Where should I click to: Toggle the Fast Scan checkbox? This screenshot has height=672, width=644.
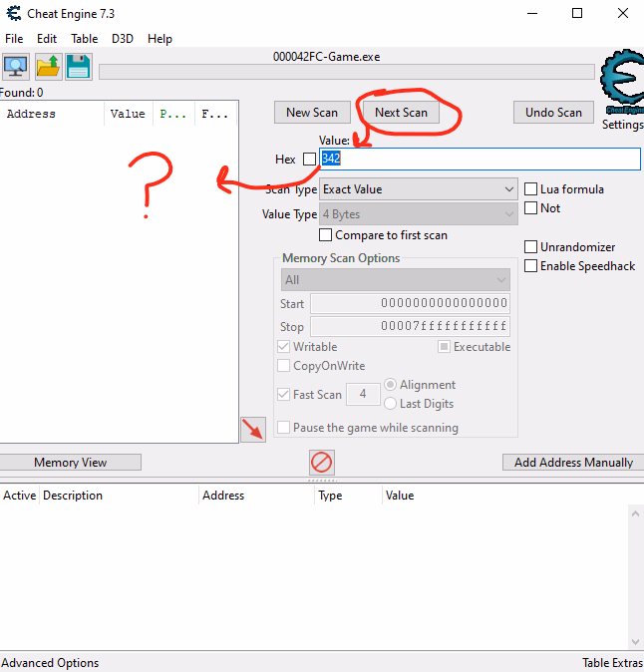284,394
